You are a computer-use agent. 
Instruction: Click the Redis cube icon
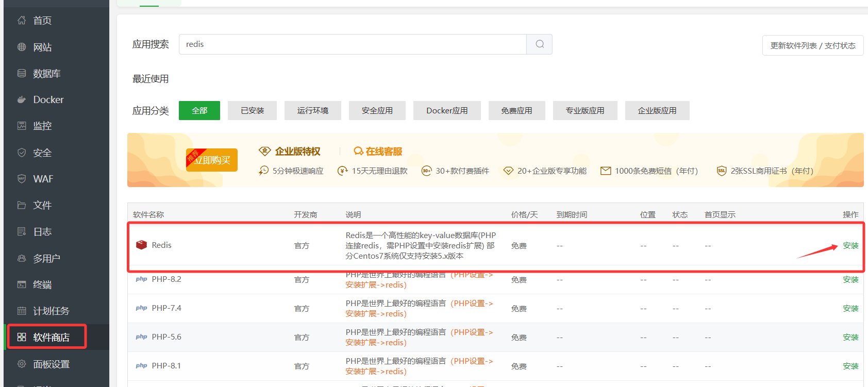[141, 245]
